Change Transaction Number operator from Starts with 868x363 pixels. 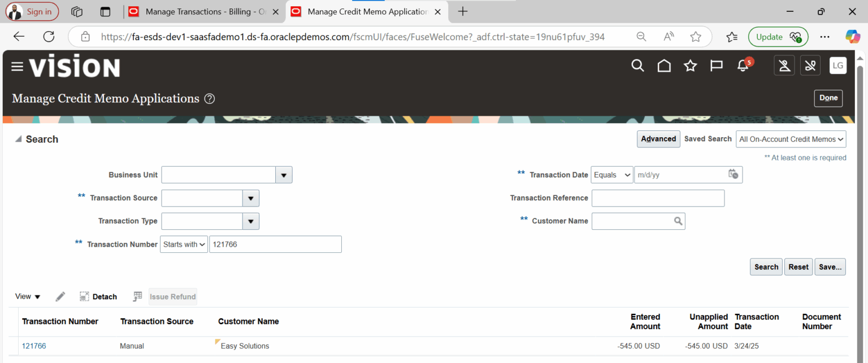coord(184,244)
